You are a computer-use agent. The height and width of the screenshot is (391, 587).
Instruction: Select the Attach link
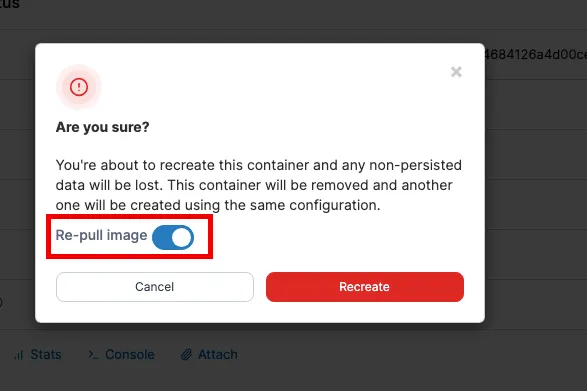point(218,354)
